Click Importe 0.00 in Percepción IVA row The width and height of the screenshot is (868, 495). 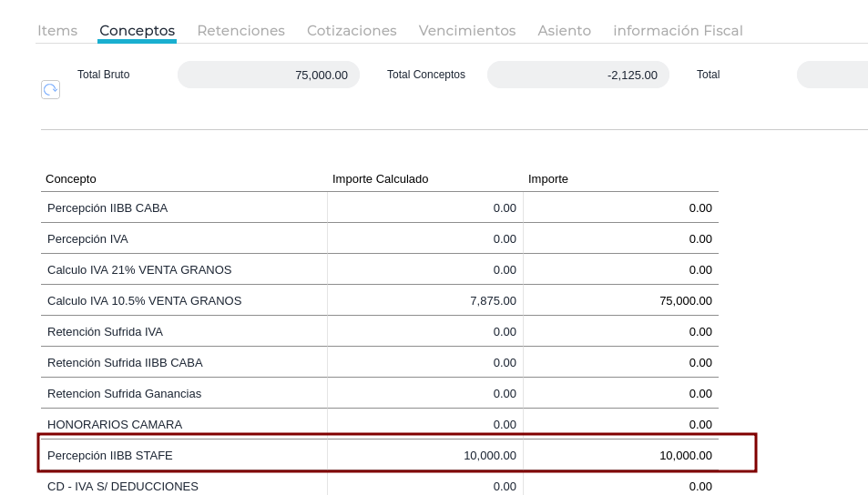621,239
